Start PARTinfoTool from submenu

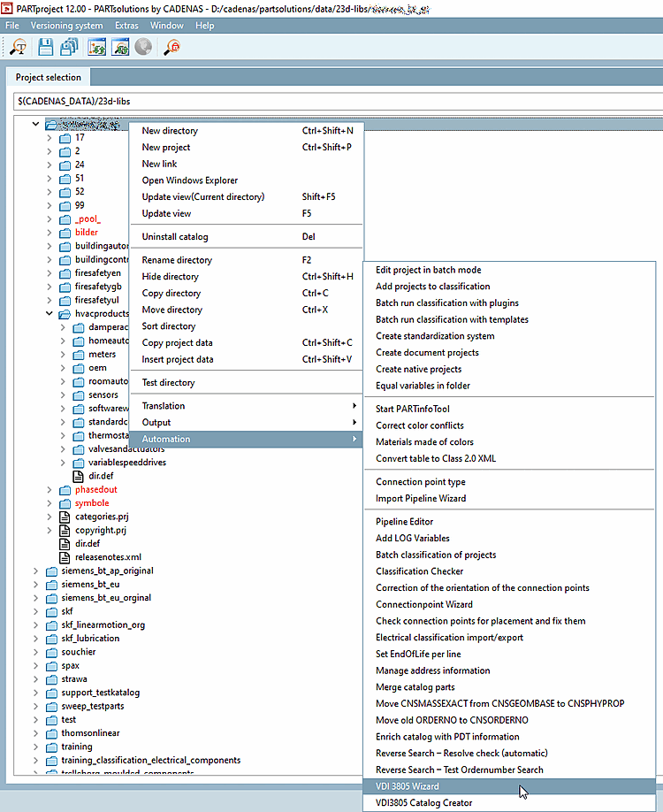509,410
